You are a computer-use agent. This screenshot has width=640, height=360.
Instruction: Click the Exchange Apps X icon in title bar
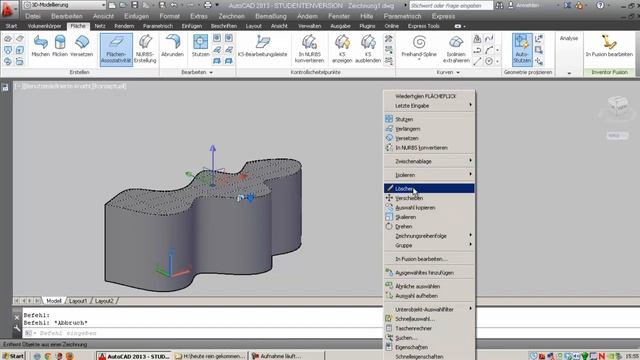click(567, 5)
